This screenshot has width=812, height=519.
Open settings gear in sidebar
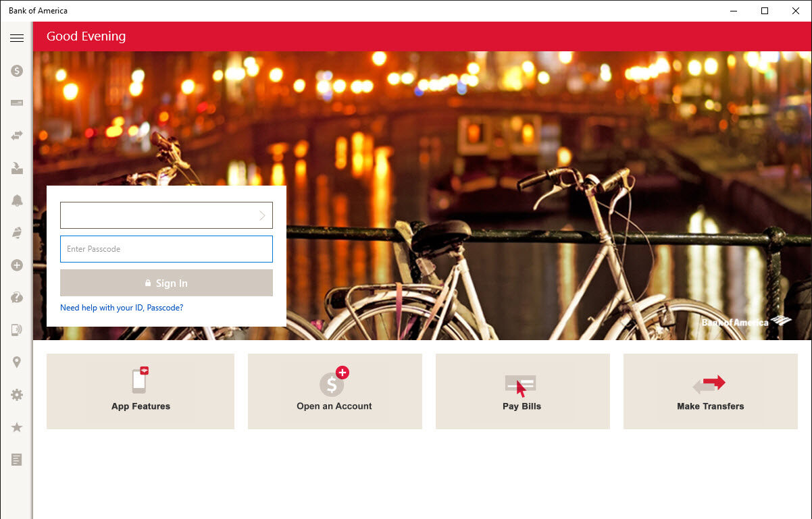17,395
